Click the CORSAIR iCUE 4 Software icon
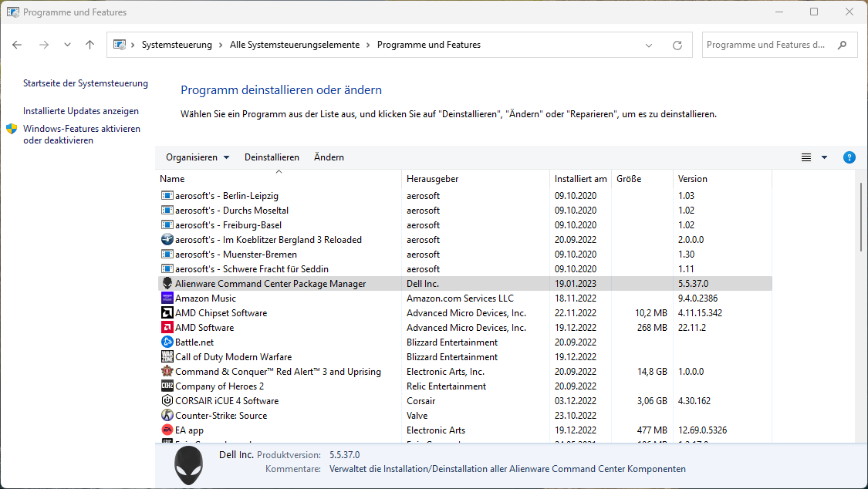868x489 pixels. click(167, 400)
